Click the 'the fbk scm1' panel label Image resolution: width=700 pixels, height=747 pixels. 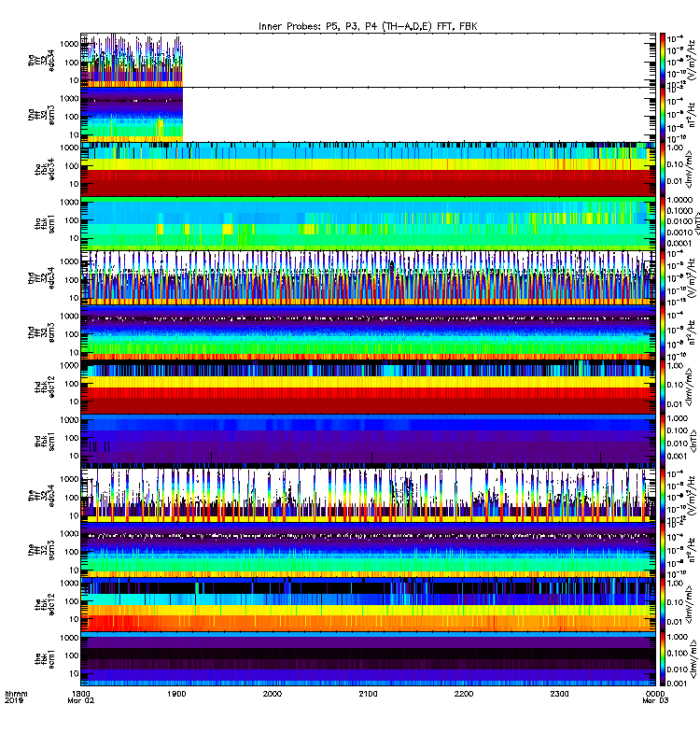(44, 659)
